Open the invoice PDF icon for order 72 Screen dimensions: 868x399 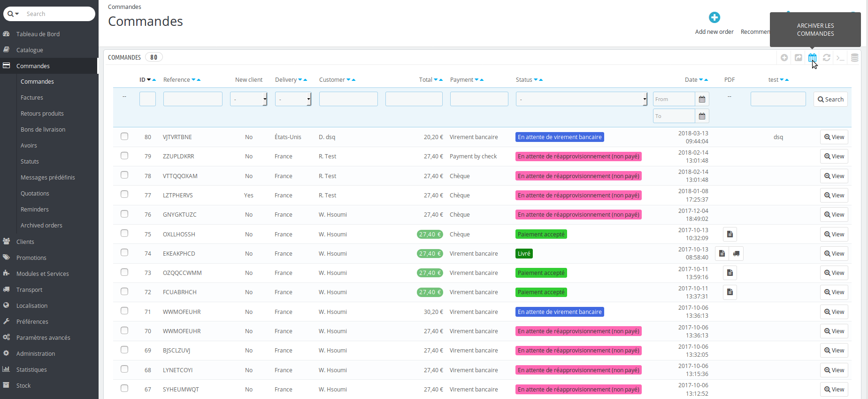point(730,292)
